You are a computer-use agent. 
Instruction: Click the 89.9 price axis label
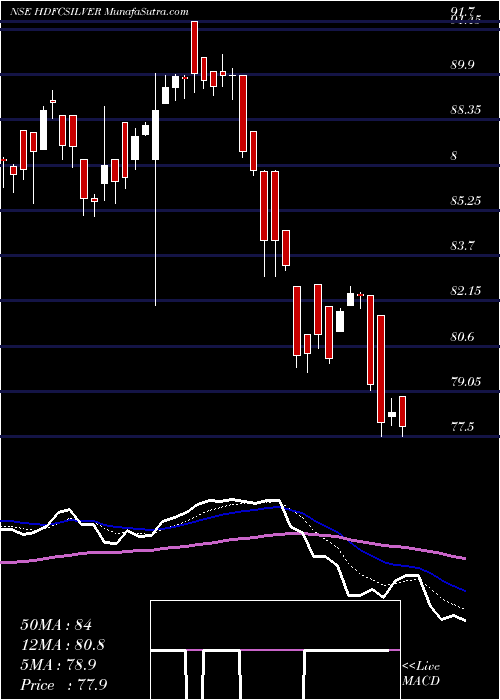pos(462,65)
